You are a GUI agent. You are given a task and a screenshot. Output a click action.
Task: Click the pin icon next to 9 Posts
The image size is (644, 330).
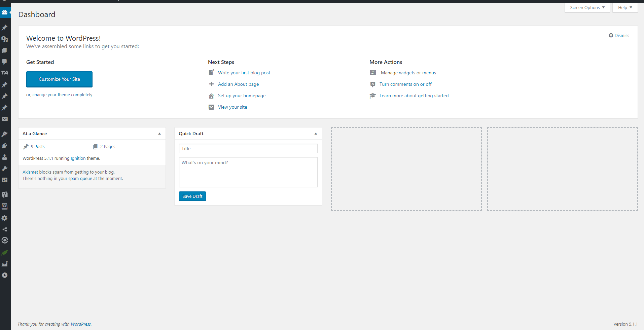[x=26, y=147]
